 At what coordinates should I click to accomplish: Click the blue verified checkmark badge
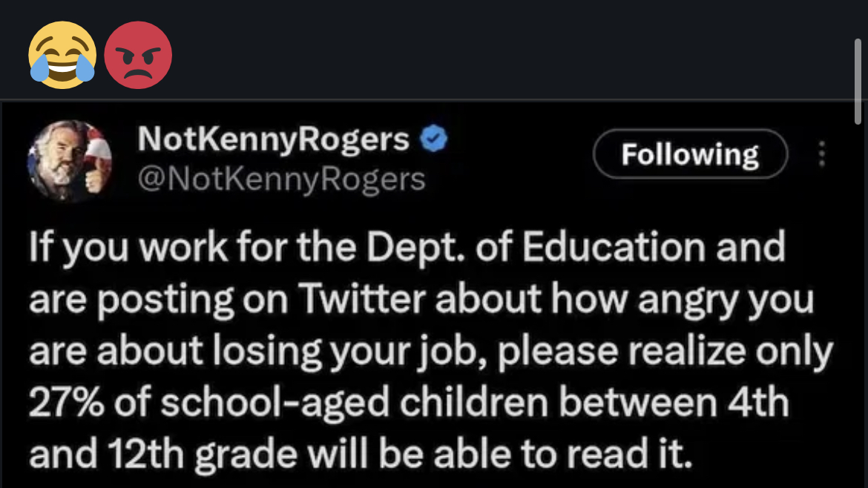(x=434, y=139)
